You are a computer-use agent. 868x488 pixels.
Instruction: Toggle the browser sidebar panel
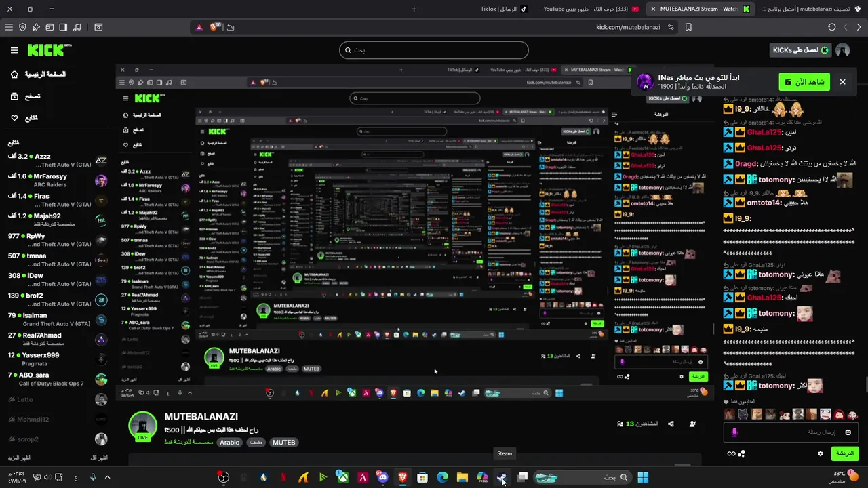tap(63, 27)
